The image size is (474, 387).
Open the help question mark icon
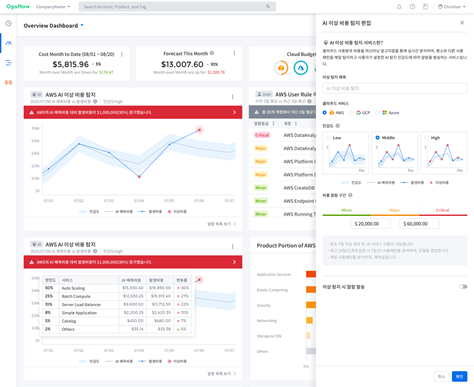(x=412, y=7)
